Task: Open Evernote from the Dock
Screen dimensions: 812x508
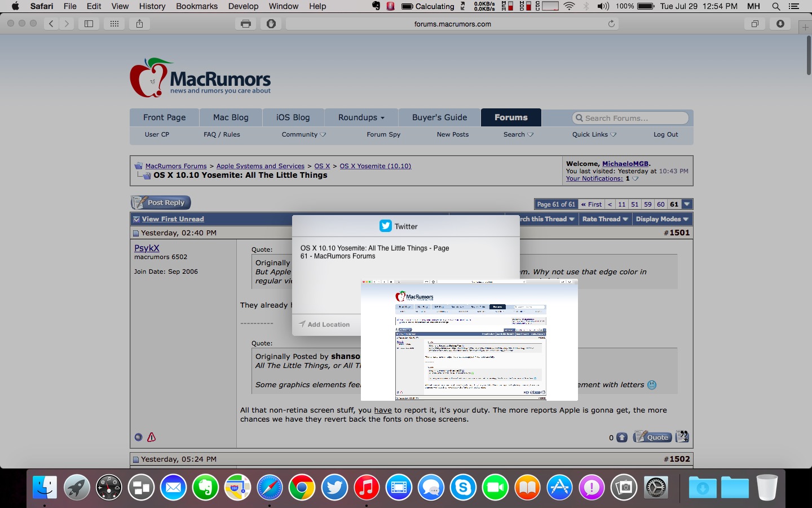Action: pos(205,487)
